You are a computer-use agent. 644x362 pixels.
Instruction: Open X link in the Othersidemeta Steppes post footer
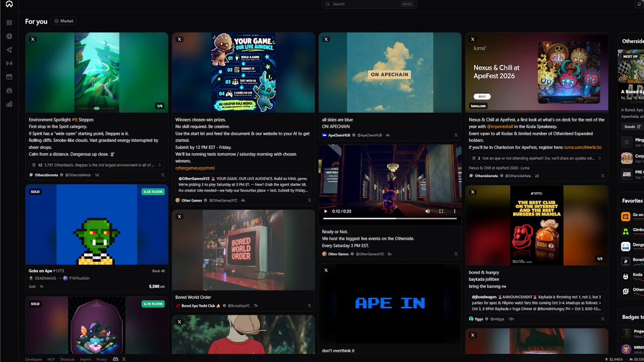tap(163, 175)
